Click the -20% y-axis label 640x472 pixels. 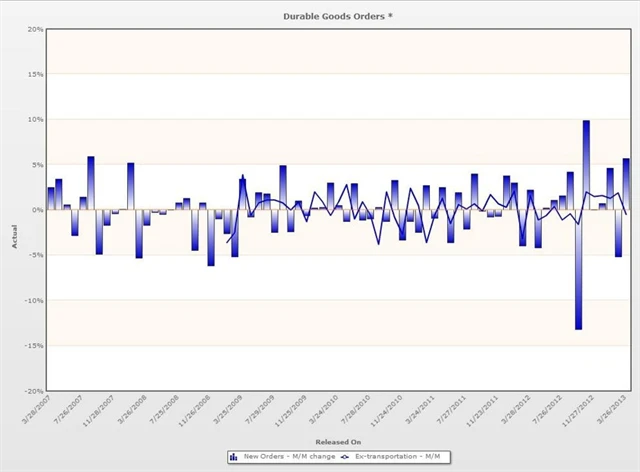point(32,391)
